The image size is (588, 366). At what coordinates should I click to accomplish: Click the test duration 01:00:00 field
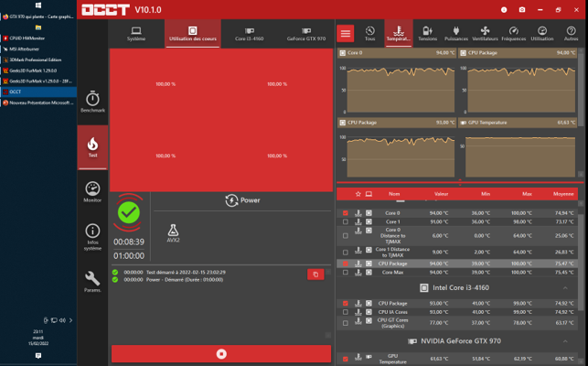(129, 256)
